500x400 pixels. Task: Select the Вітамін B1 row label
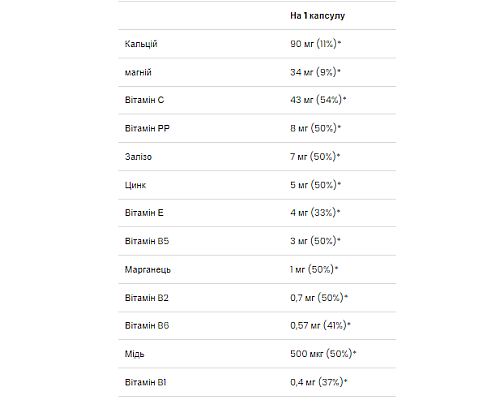pos(145,382)
